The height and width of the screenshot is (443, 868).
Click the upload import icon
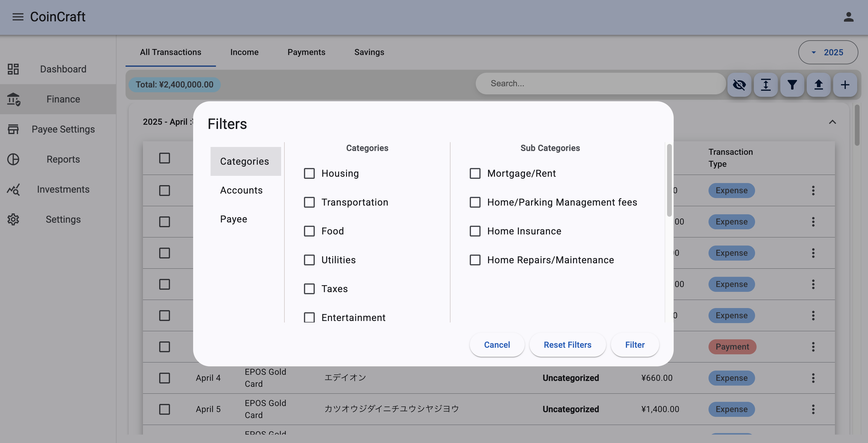(x=818, y=85)
